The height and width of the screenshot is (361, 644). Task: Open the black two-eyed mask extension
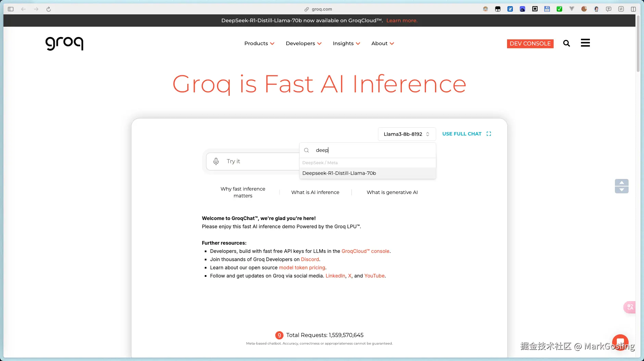(x=498, y=9)
